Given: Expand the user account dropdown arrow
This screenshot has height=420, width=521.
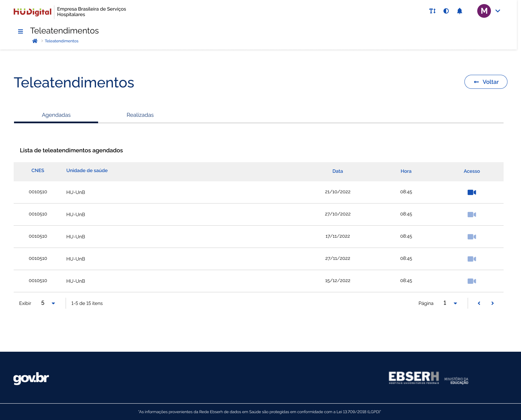Looking at the screenshot, I should (x=498, y=11).
